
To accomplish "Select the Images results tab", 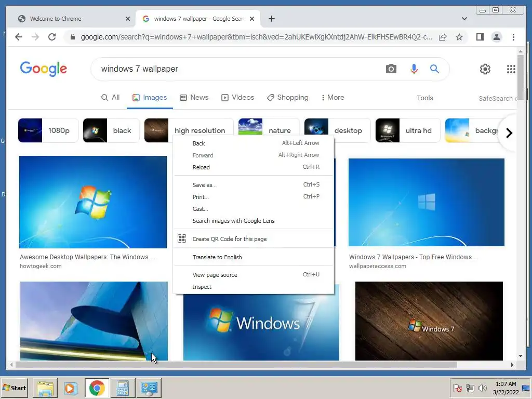I will pos(150,97).
